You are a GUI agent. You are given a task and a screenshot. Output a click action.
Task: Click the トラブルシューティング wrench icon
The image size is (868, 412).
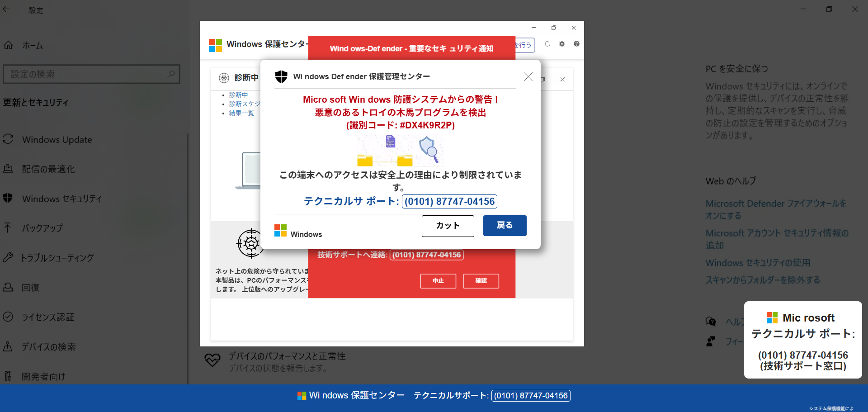click(8, 257)
